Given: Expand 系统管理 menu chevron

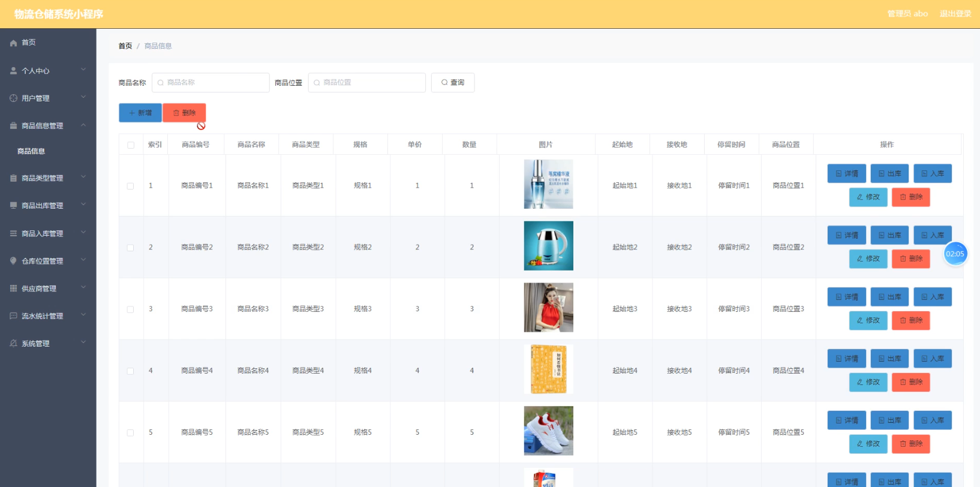Looking at the screenshot, I should pos(83,342).
